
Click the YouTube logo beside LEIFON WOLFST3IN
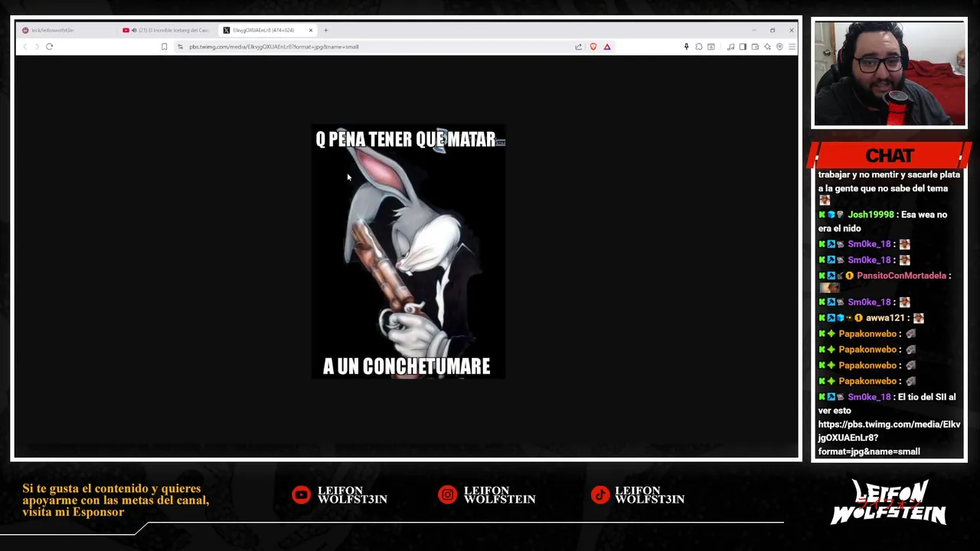click(x=301, y=495)
